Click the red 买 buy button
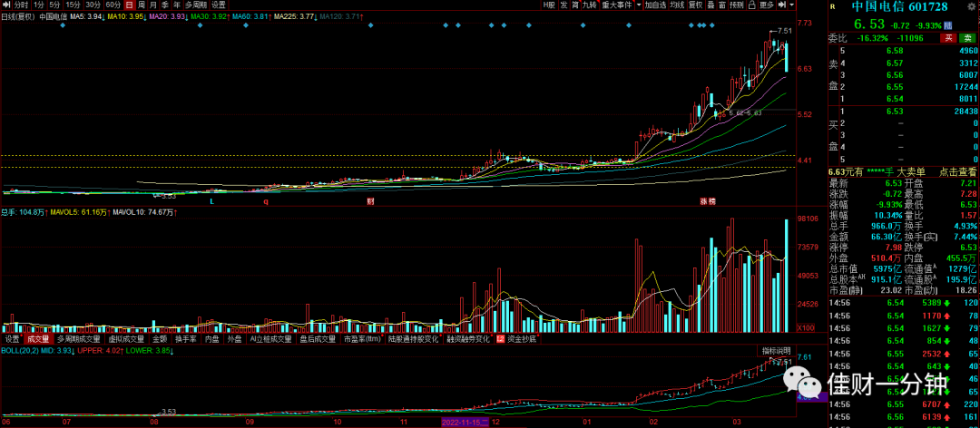The width and height of the screenshot is (980, 428). (x=949, y=38)
